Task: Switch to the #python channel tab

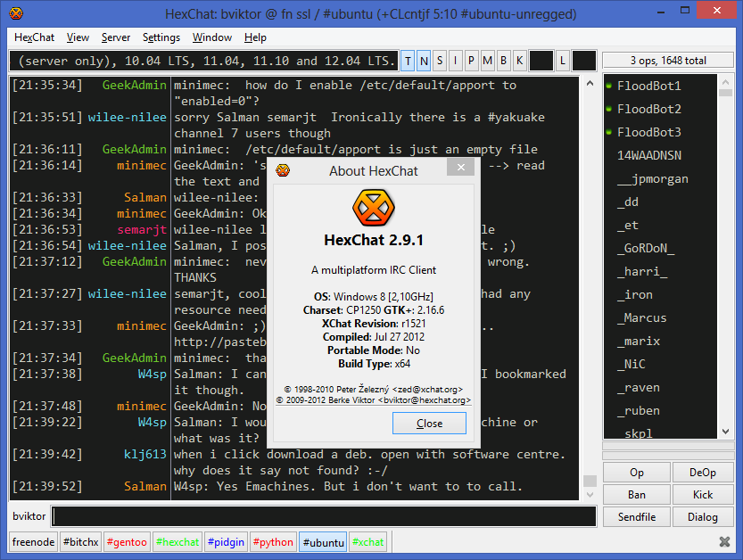Action: [x=273, y=542]
